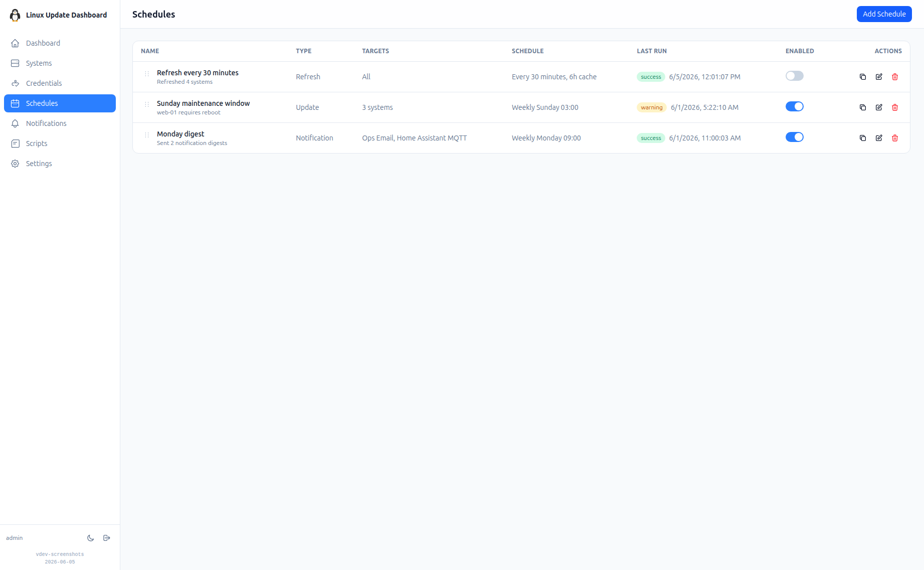Click the Schedules calendar icon

click(15, 103)
